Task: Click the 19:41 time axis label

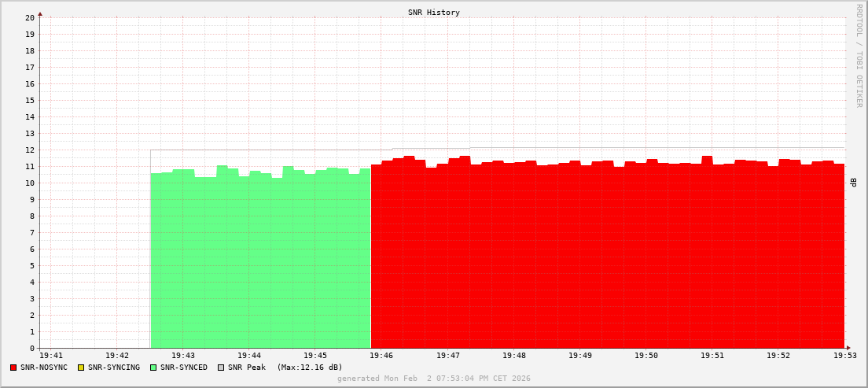Action: (x=51, y=357)
